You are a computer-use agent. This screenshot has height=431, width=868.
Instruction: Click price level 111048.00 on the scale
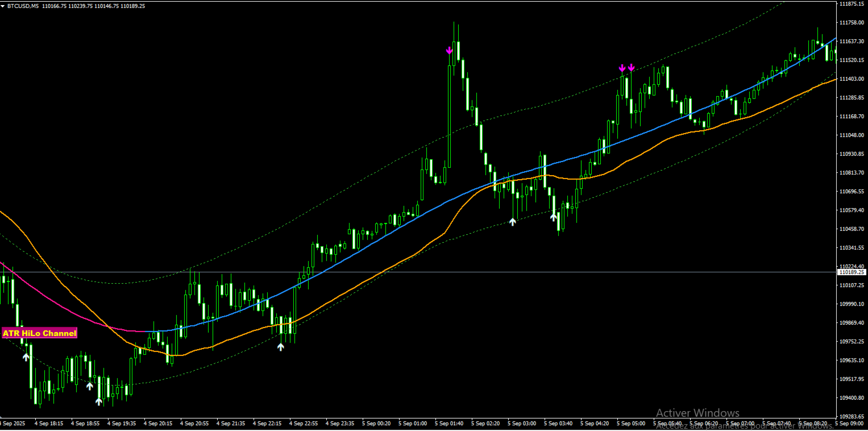click(x=851, y=135)
